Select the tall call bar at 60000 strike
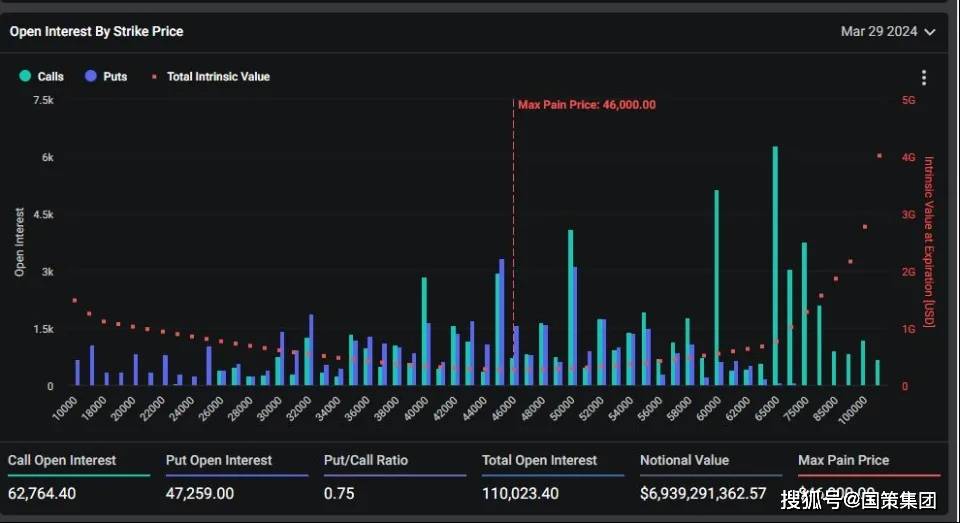The width and height of the screenshot is (960, 523). tap(716, 288)
